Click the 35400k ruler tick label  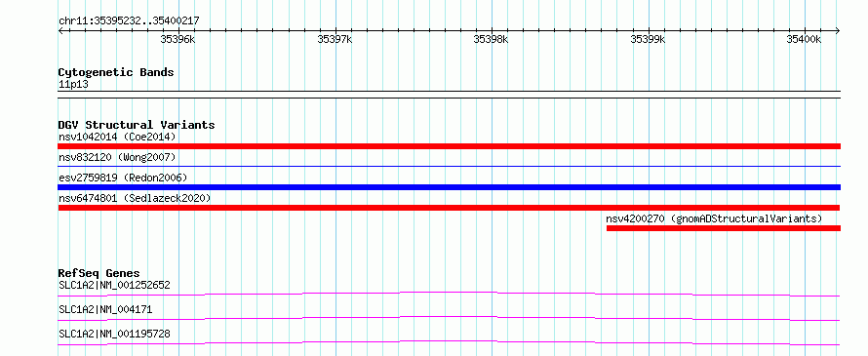pyautogui.click(x=805, y=39)
